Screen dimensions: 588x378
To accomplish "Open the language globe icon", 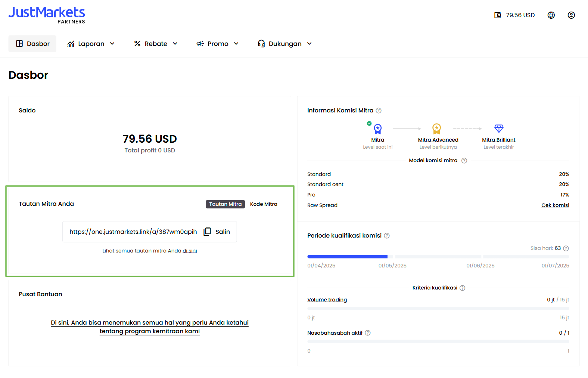I will coord(551,15).
